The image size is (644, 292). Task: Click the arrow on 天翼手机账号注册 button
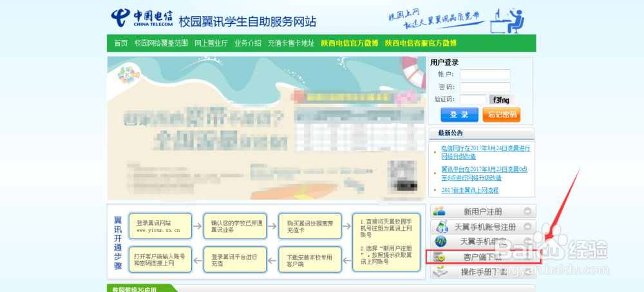click(x=528, y=227)
